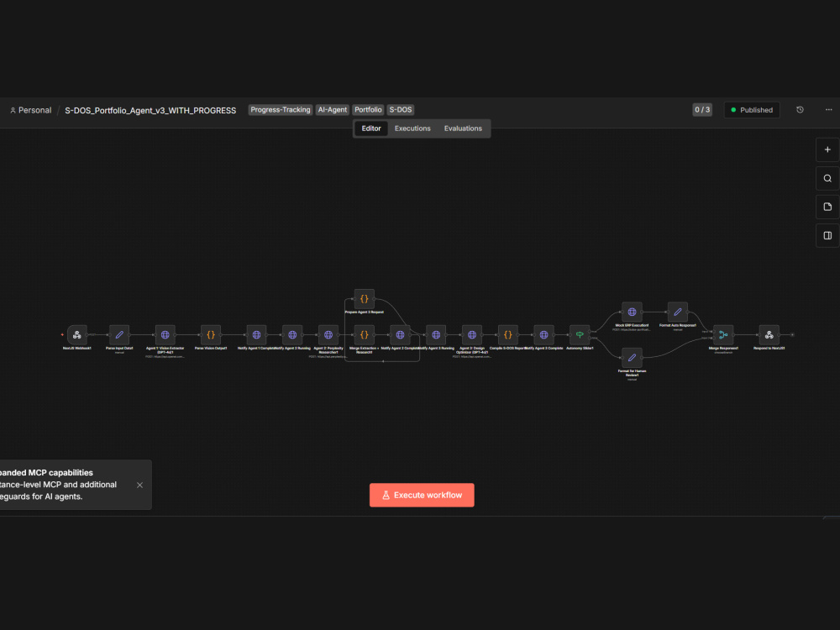Click the 0 / 3 counter badge
The image size is (840, 630).
702,110
